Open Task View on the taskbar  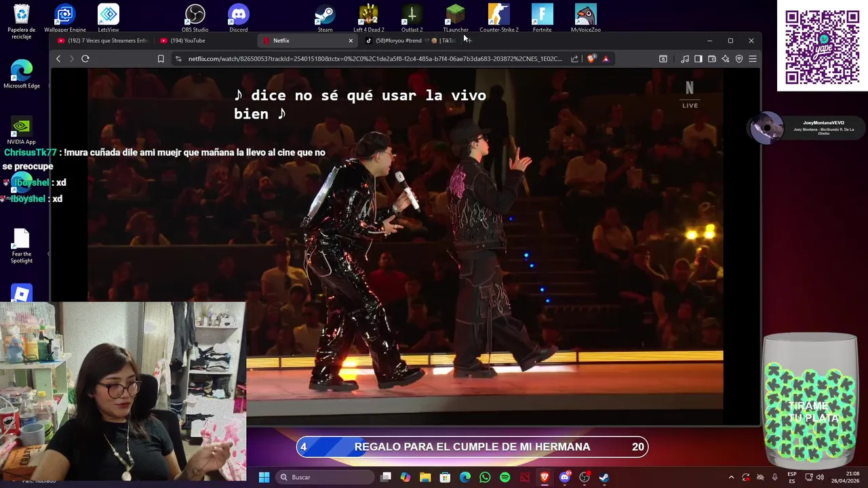(386, 477)
